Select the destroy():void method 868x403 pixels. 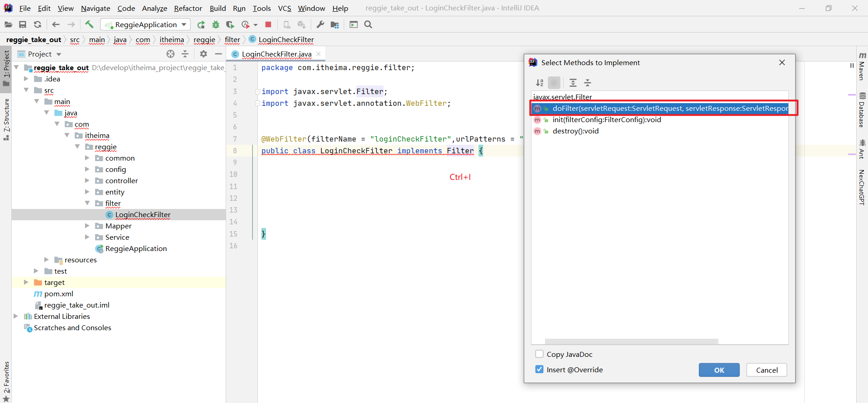[575, 131]
